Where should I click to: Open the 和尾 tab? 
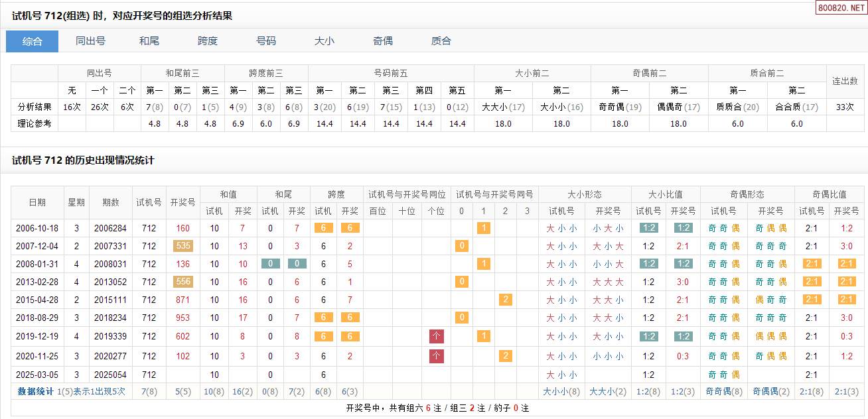[x=149, y=41]
